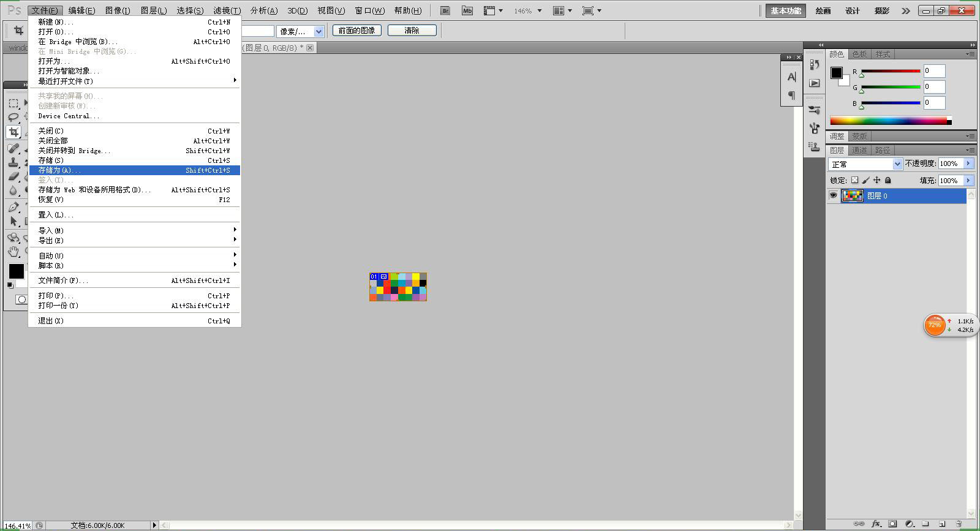Open the 编辑(E) menu

(x=81, y=10)
